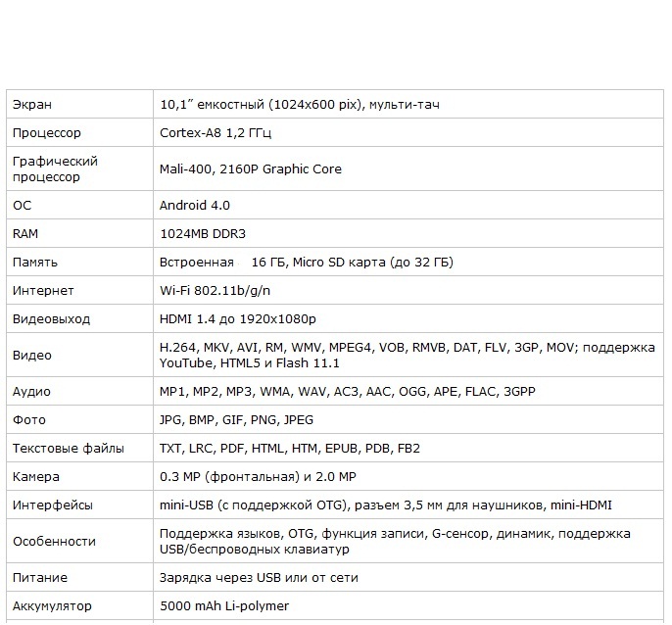Viewport: 672px width, 625px height.
Task: Click the "Android 4.0" value cell
Action: click(x=195, y=206)
